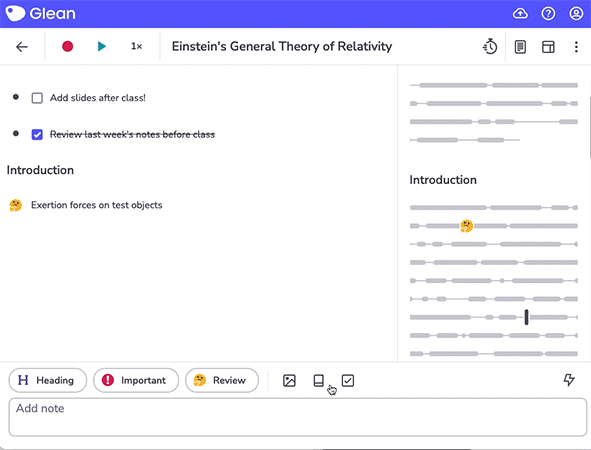Open the help question mark icon
This screenshot has width=591, height=450.
[x=548, y=14]
